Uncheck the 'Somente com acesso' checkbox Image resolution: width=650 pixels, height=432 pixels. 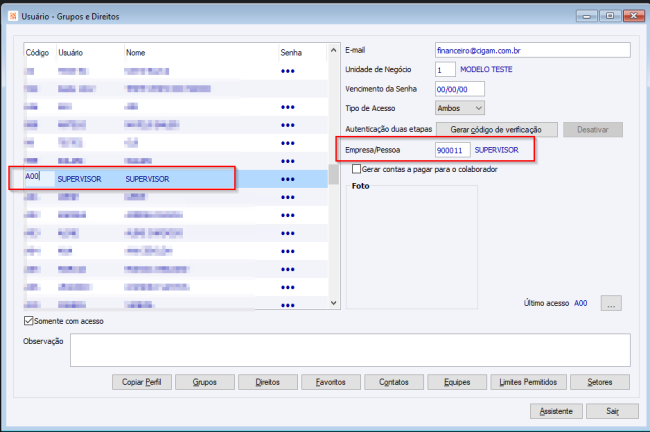tap(29, 320)
